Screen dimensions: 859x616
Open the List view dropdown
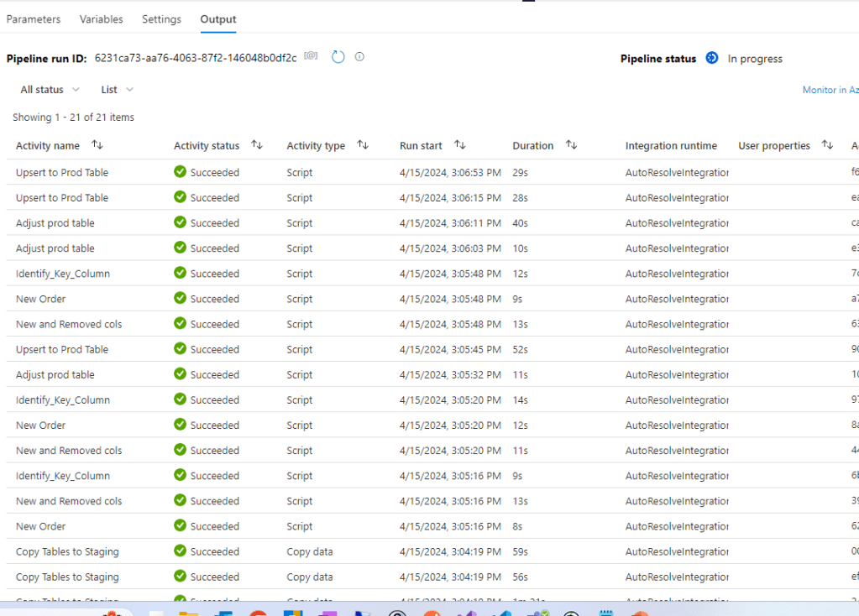click(117, 90)
